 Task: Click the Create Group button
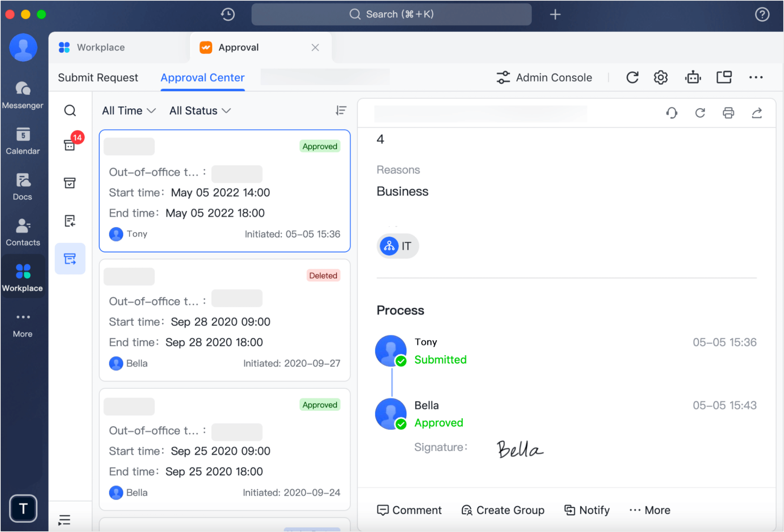503,510
